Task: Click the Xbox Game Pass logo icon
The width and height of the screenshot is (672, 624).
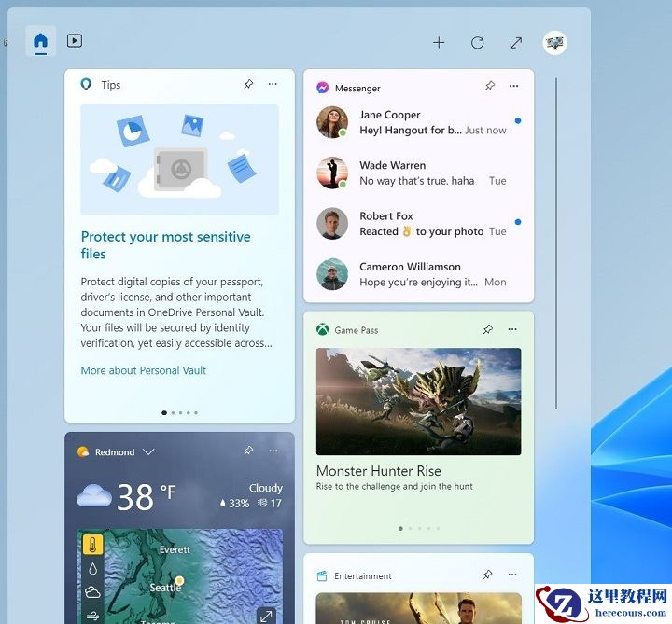Action: [322, 330]
